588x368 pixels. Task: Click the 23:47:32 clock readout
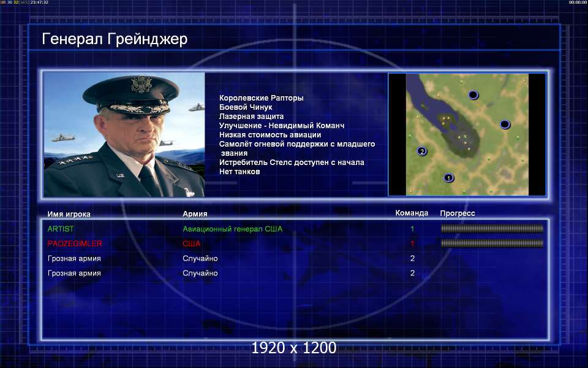[39, 2]
